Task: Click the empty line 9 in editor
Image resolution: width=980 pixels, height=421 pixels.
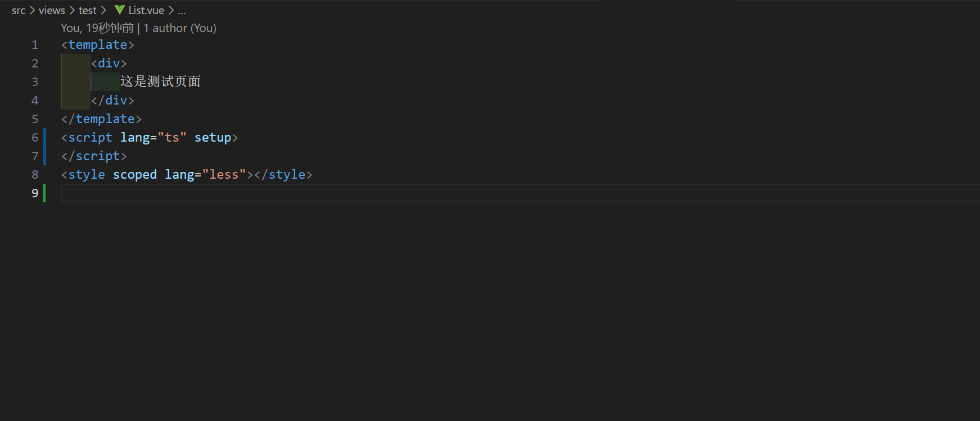Action: tap(520, 193)
